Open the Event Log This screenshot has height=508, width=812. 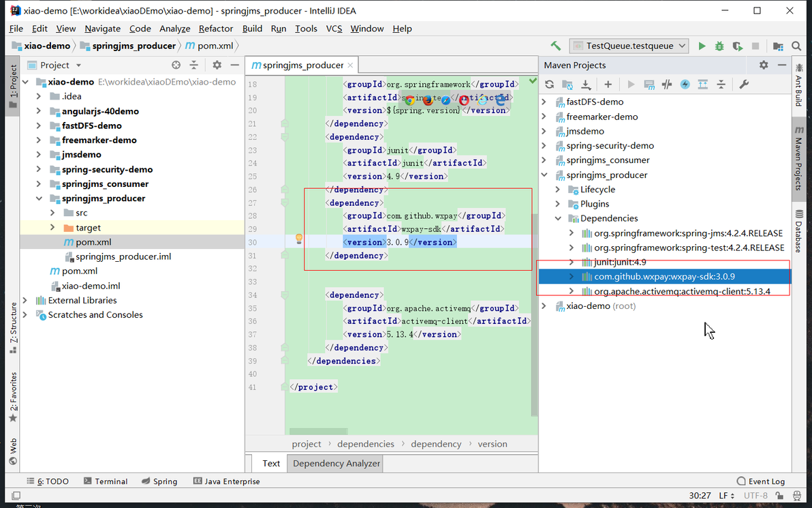[761, 481]
